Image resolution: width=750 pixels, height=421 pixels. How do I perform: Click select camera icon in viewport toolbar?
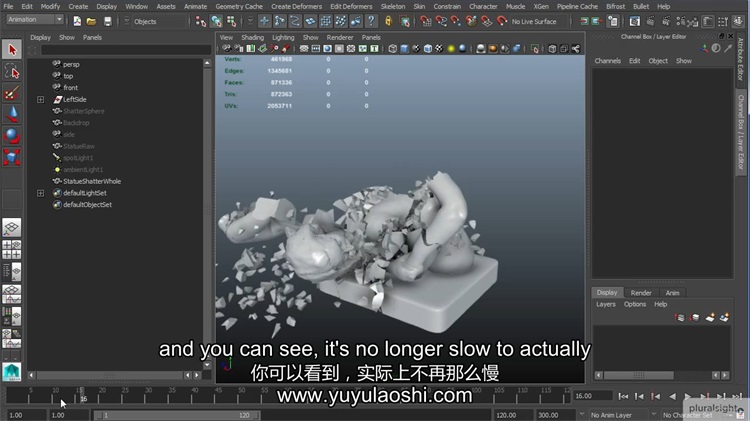click(x=227, y=48)
